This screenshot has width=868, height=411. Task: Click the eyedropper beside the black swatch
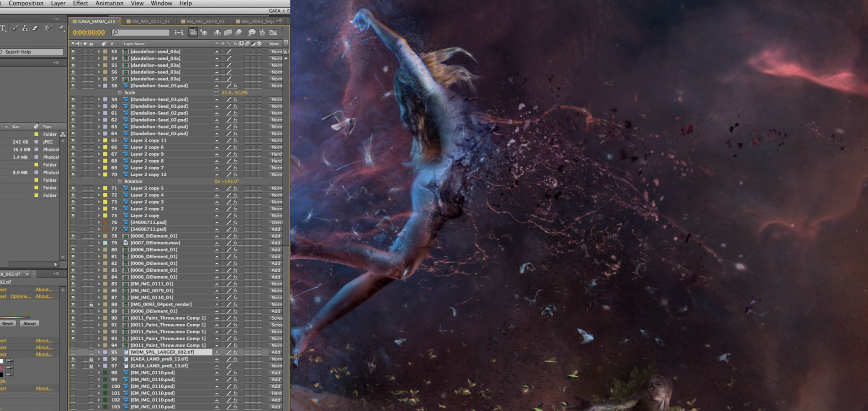(x=9, y=375)
